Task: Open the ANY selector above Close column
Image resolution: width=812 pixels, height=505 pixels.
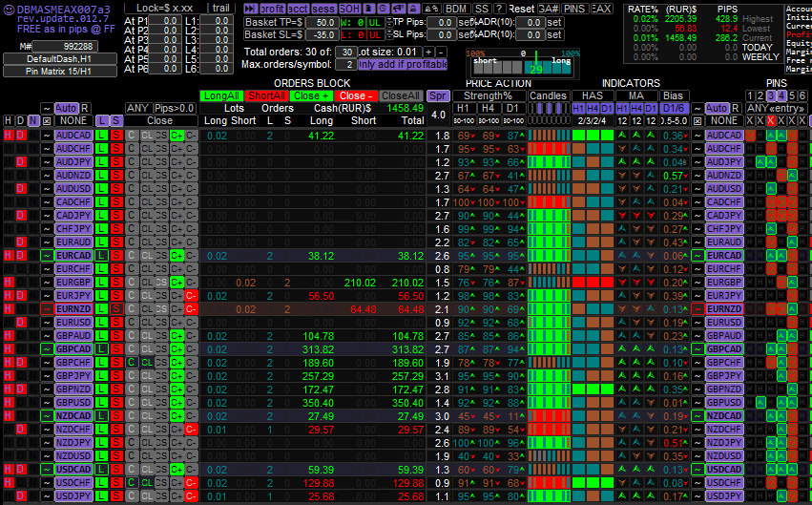Action: tap(137, 108)
